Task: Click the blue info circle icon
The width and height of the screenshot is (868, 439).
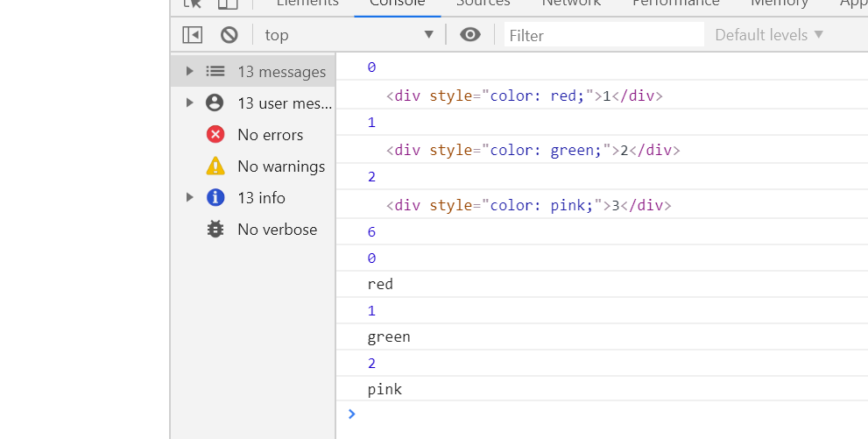Action: (x=215, y=197)
